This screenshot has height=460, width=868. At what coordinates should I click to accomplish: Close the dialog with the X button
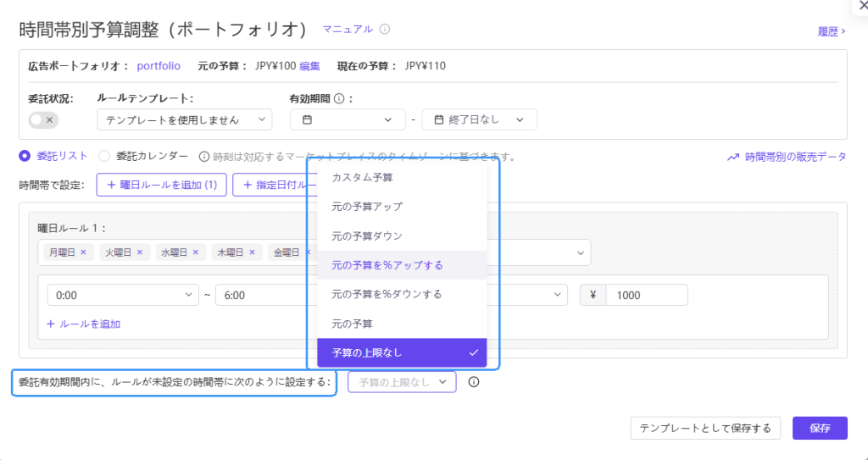[862, 5]
